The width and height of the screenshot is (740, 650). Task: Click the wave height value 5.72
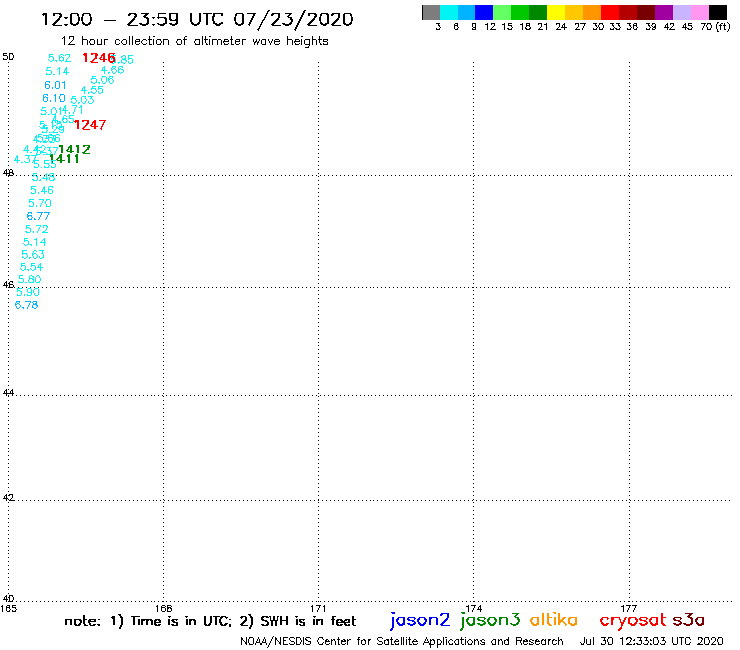[x=36, y=229]
